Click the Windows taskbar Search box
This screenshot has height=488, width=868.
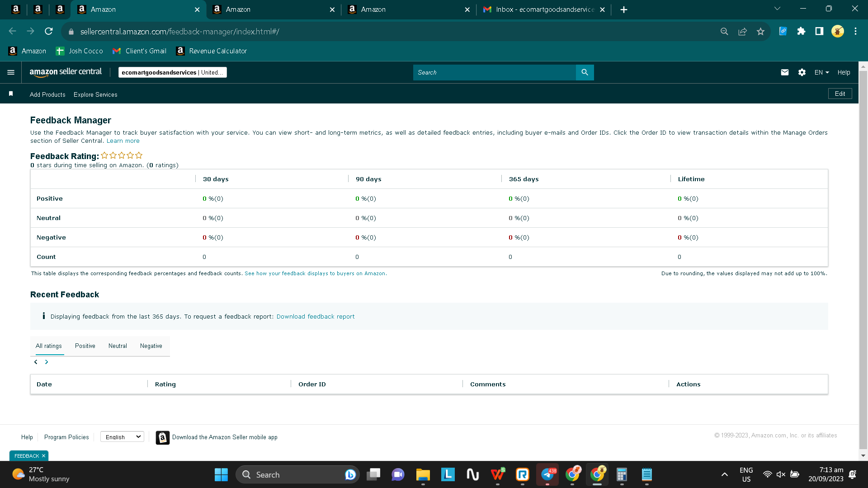coord(297,474)
